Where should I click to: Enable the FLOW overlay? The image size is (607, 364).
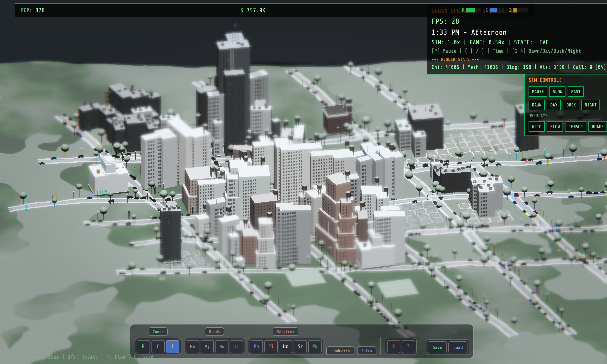click(x=555, y=126)
